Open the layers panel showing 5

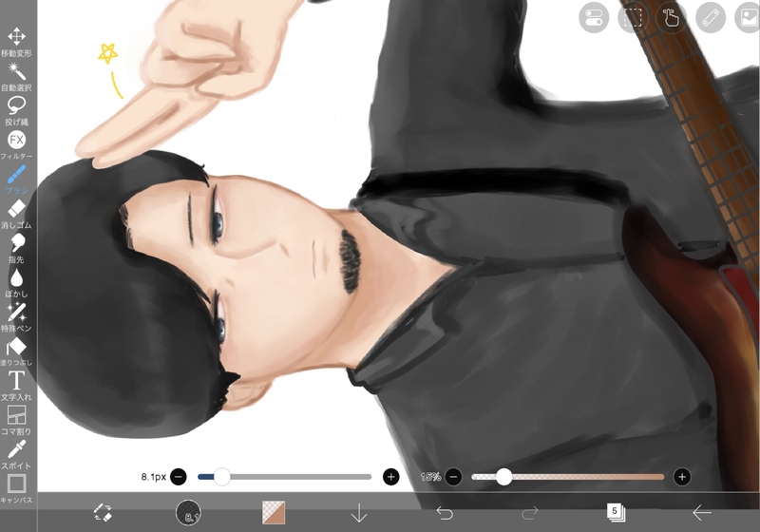pos(616,513)
